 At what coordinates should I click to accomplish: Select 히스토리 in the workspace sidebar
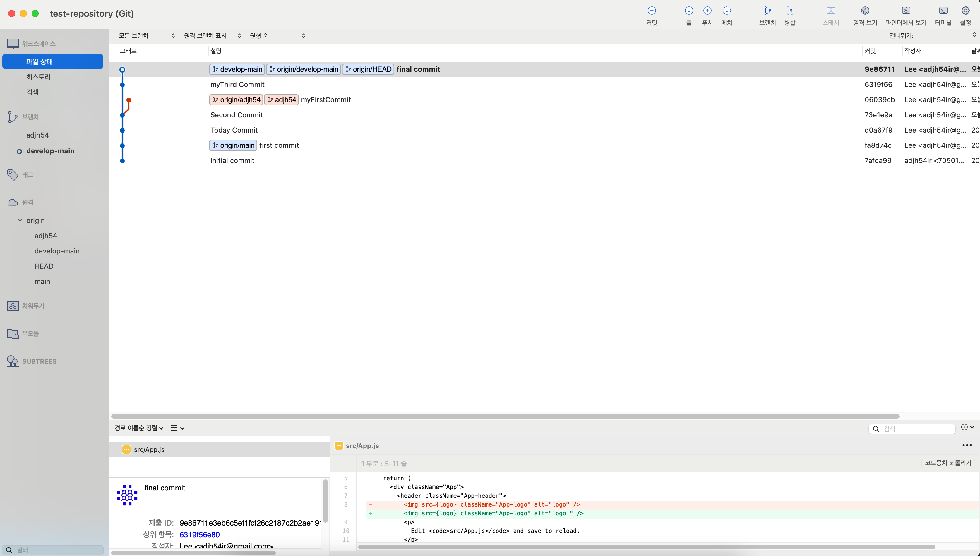[x=38, y=77]
